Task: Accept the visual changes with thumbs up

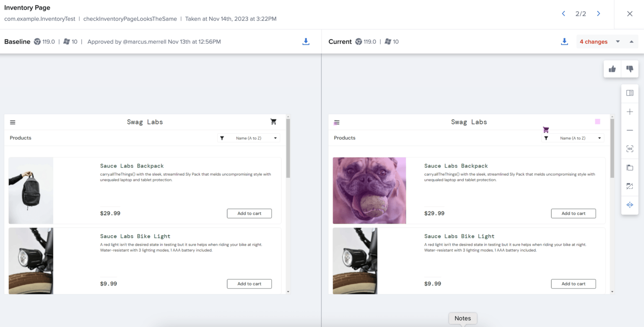Action: pos(612,69)
